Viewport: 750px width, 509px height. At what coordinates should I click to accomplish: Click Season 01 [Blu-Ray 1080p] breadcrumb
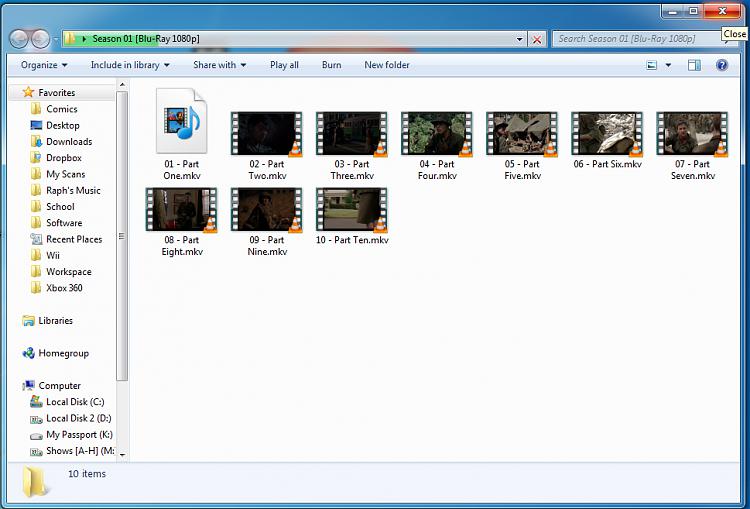click(x=146, y=39)
